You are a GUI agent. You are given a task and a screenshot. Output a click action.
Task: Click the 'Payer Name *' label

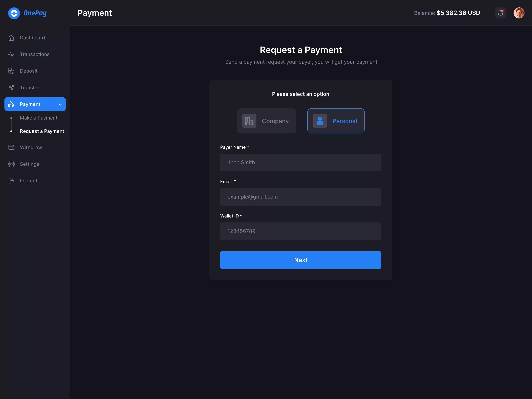point(234,147)
